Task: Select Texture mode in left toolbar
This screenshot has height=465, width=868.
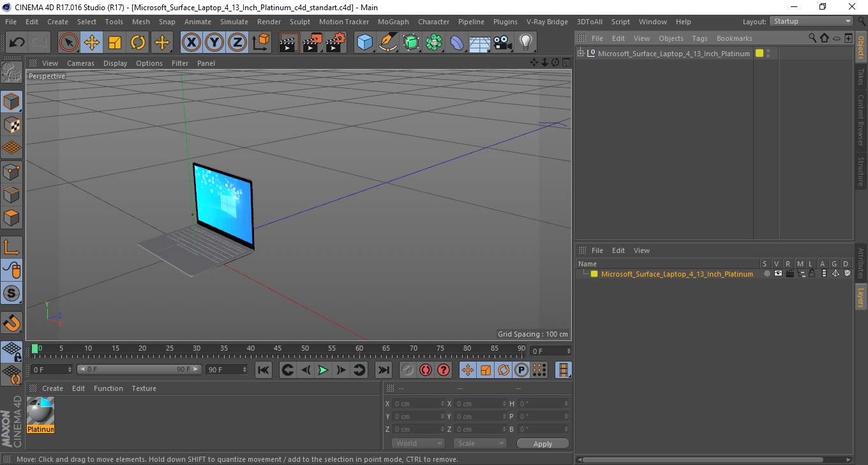Action: (x=11, y=125)
